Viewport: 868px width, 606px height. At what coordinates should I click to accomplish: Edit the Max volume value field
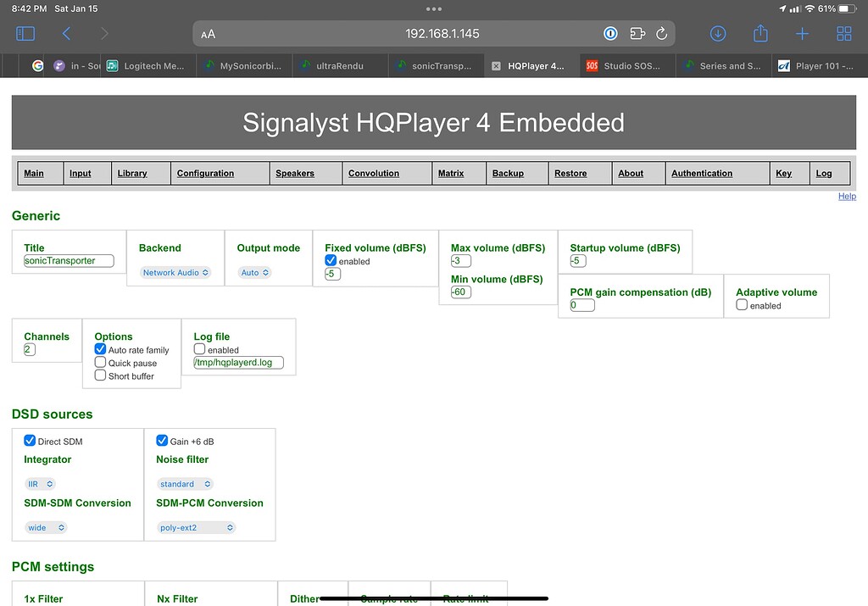pos(459,261)
